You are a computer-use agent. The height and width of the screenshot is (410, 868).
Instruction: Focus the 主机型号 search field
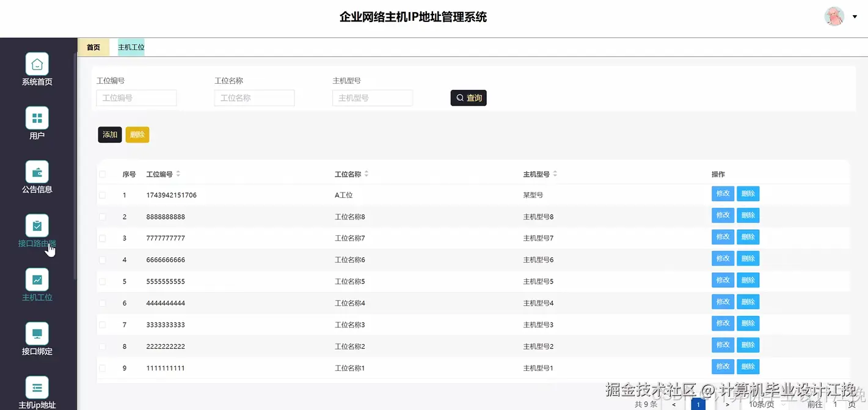tap(373, 98)
